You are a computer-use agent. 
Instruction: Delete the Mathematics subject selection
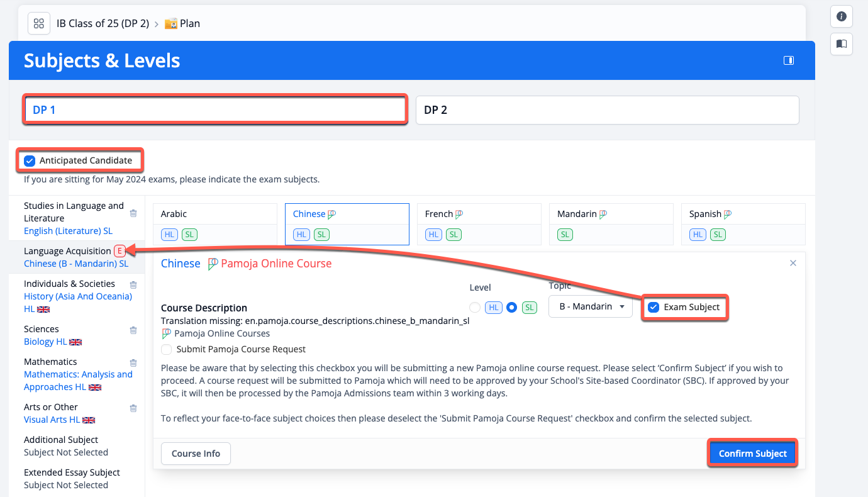[x=133, y=363]
